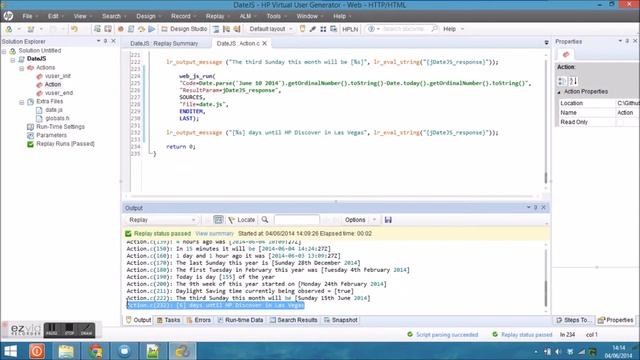
Task: Click the grid view icon near HPLN
Action: click(x=323, y=29)
